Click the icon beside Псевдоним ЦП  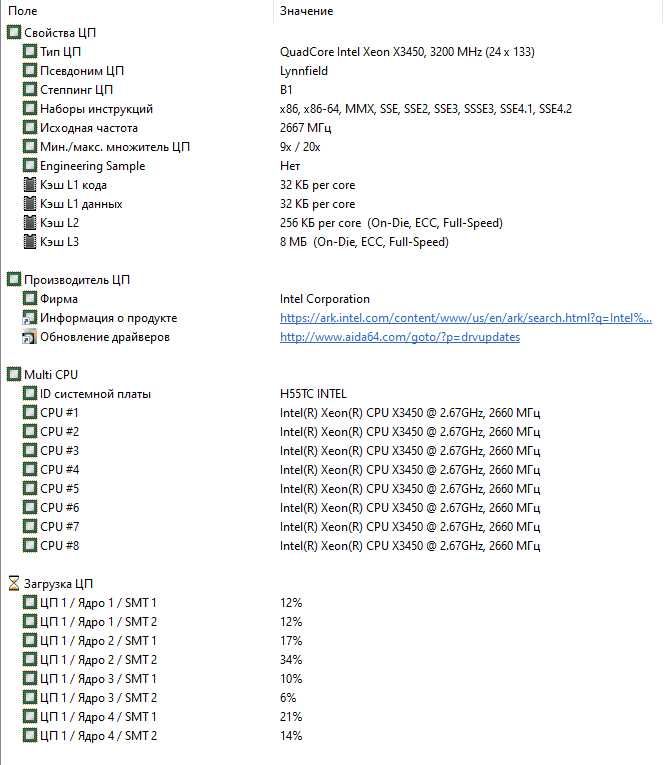click(x=30, y=71)
